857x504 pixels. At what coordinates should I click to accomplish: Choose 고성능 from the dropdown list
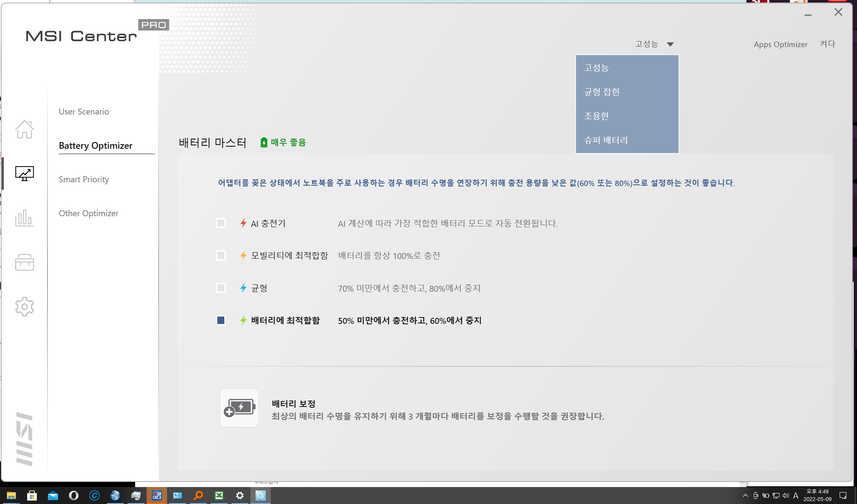coord(627,68)
